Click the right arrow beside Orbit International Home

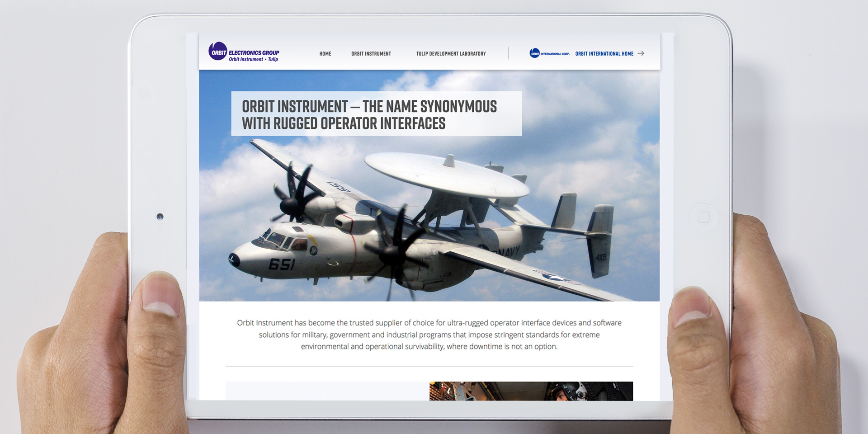tap(641, 53)
